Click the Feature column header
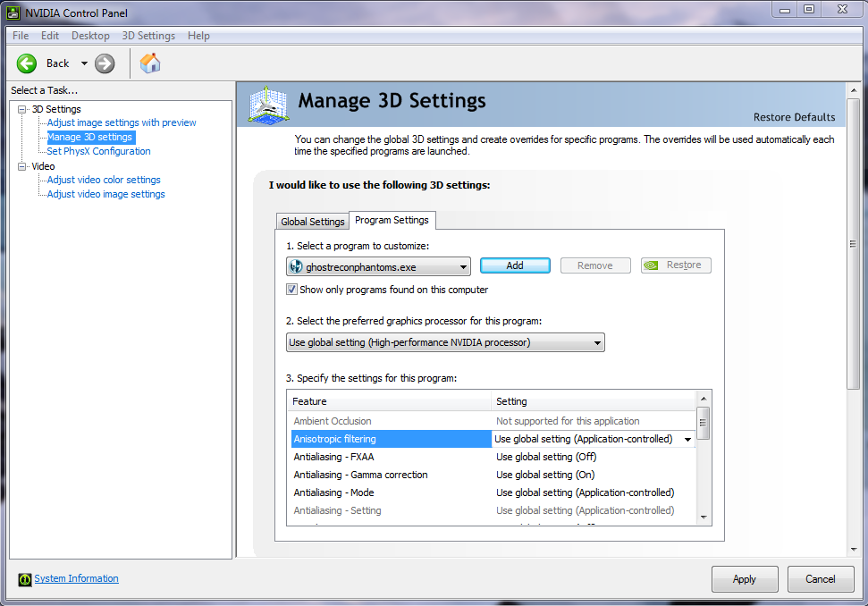 (389, 402)
